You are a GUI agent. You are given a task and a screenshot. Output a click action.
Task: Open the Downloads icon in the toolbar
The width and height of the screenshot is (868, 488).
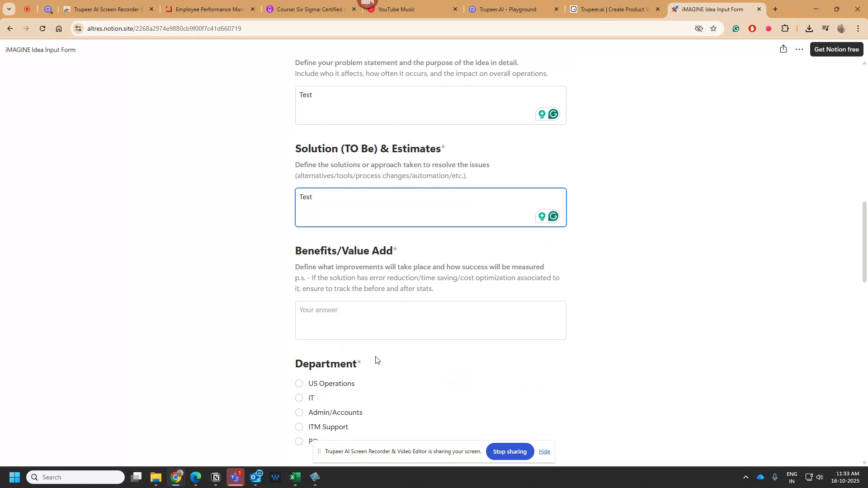tap(809, 28)
